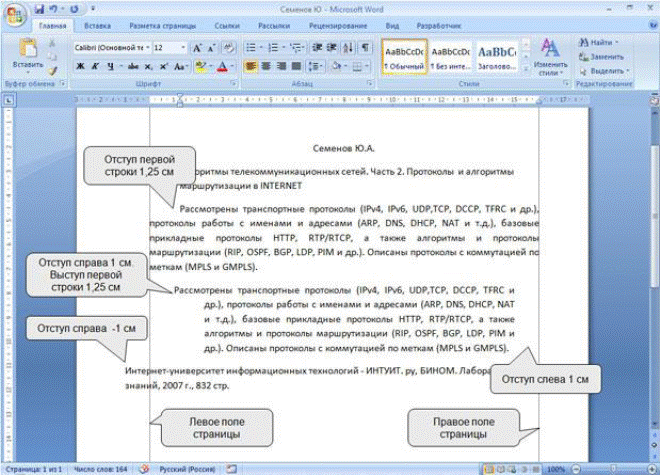Show paragraph marks with the pilcrow icon
660x475 pixels.
click(x=366, y=47)
